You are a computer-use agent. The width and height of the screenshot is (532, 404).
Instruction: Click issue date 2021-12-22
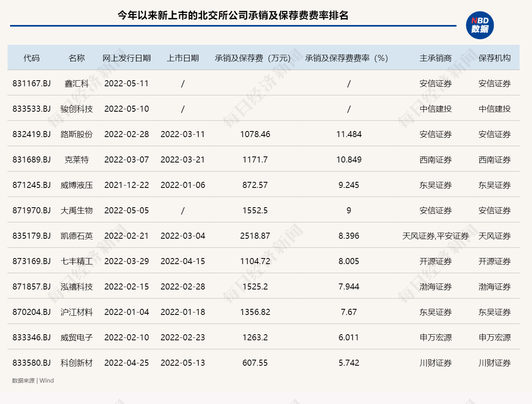pyautogui.click(x=126, y=185)
